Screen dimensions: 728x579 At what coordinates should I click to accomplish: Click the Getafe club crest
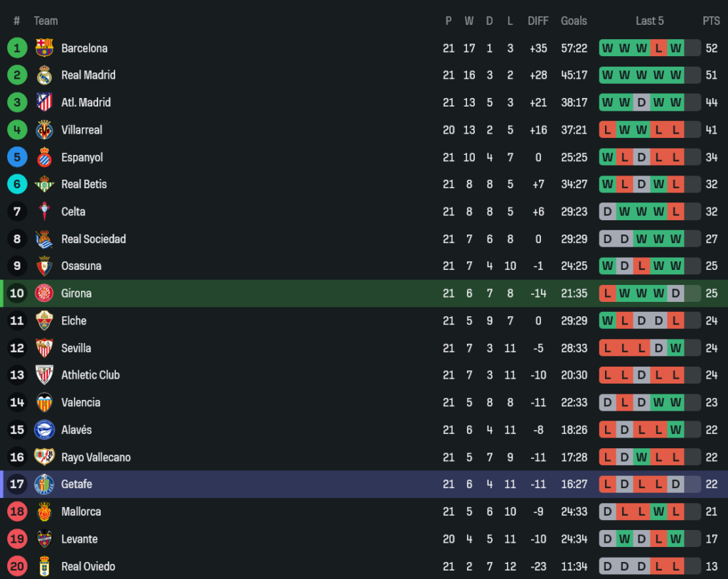[x=44, y=484]
